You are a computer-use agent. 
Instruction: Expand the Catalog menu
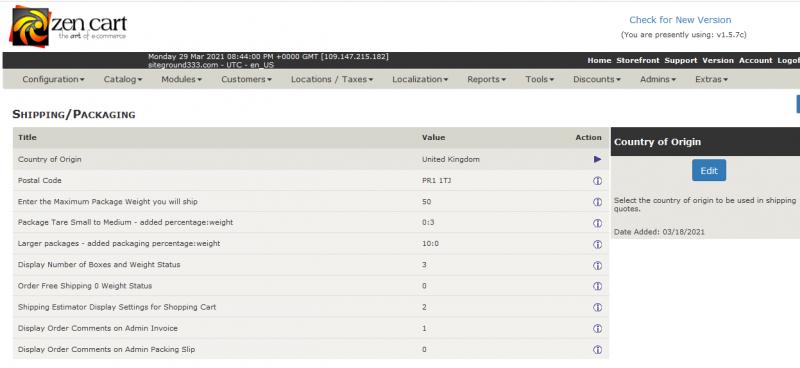point(123,79)
